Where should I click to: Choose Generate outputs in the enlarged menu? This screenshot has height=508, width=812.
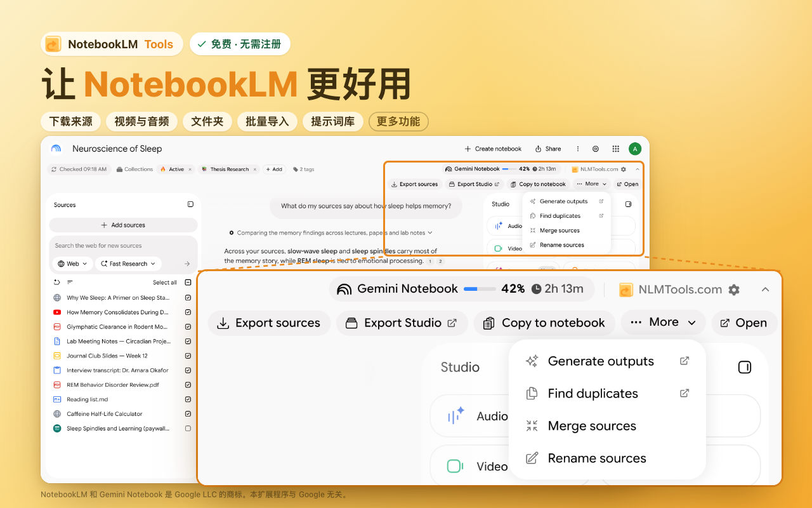[x=608, y=361]
